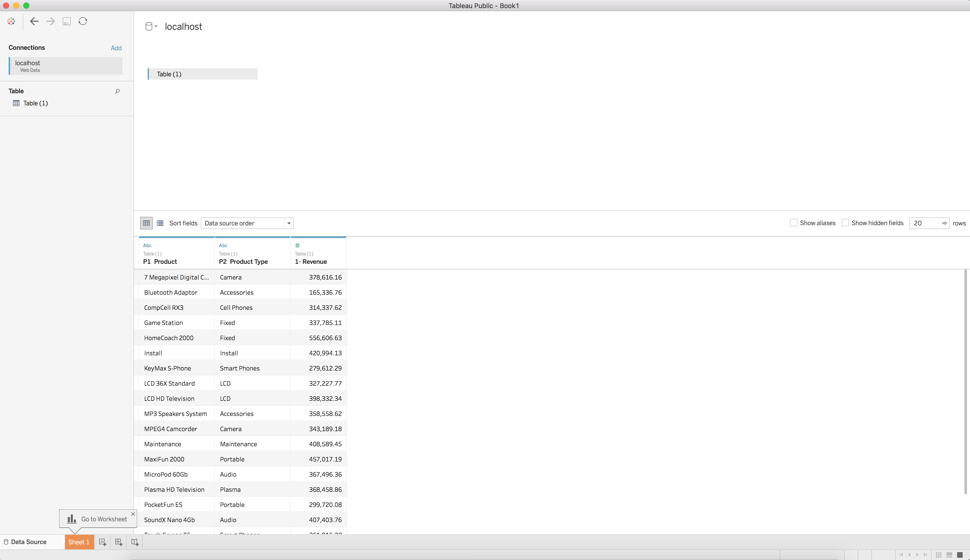Click the refresh data source icon
The image size is (970, 560).
pyautogui.click(x=83, y=21)
